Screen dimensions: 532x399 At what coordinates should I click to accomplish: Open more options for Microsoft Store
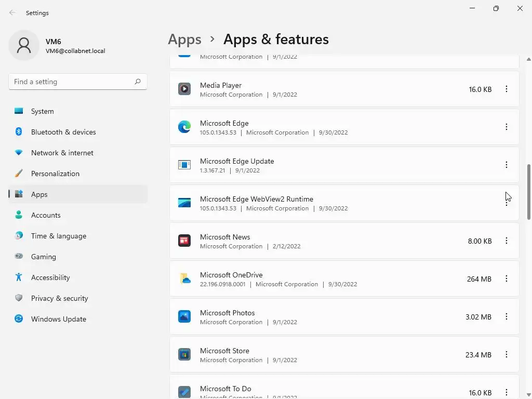(507, 354)
